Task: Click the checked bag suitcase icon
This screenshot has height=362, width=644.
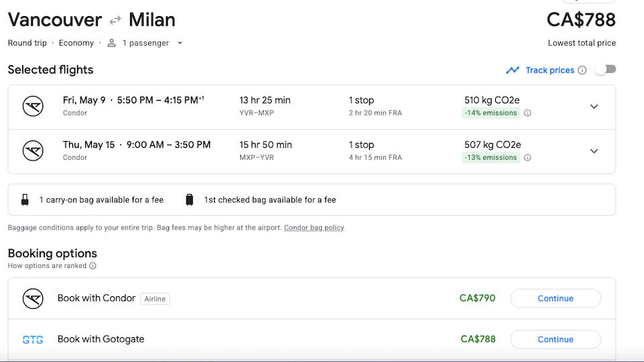Action: click(x=189, y=200)
